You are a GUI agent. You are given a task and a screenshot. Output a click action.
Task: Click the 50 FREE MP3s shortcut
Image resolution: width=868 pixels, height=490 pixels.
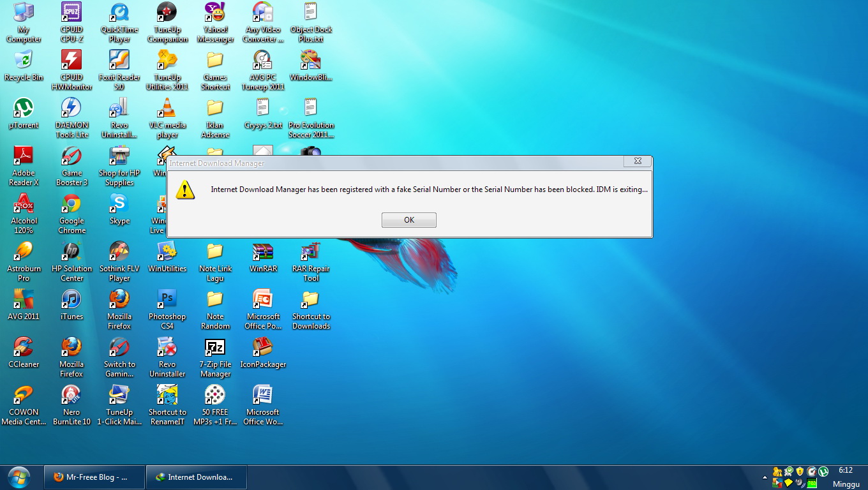215,405
